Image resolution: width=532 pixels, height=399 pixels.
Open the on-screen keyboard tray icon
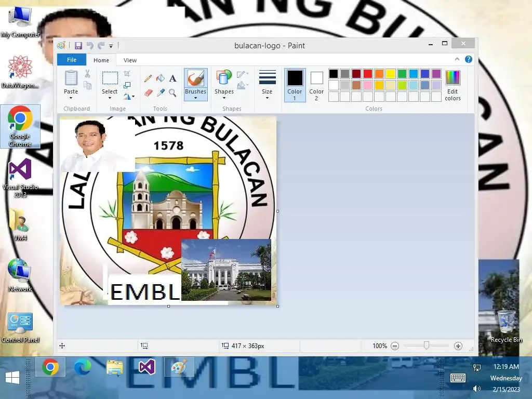point(458,378)
